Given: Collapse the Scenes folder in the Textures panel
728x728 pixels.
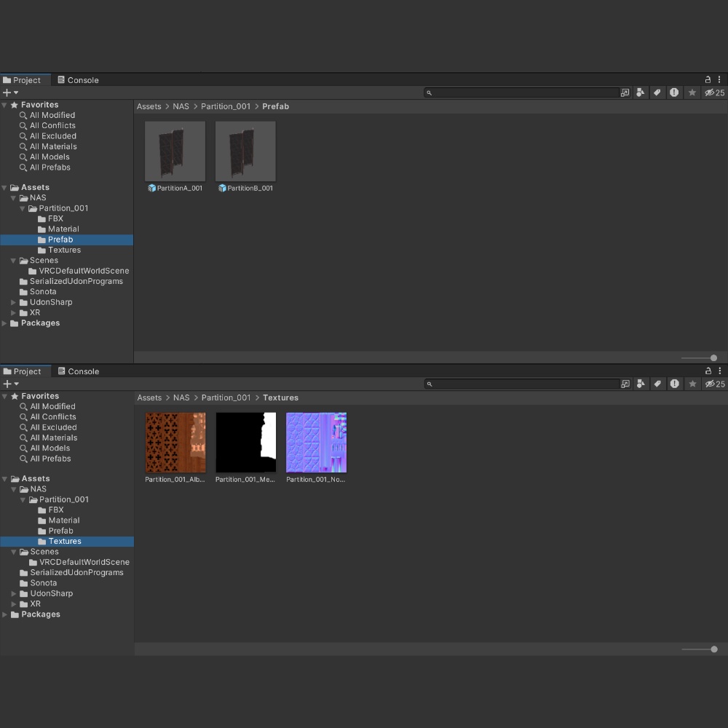Looking at the screenshot, I should [x=14, y=552].
